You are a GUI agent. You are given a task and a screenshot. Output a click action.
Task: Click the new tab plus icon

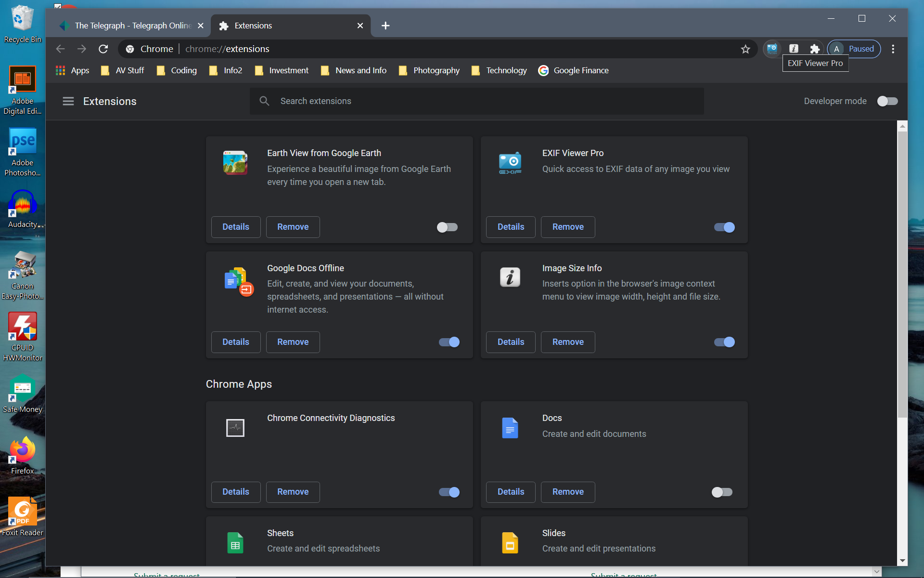coord(385,26)
